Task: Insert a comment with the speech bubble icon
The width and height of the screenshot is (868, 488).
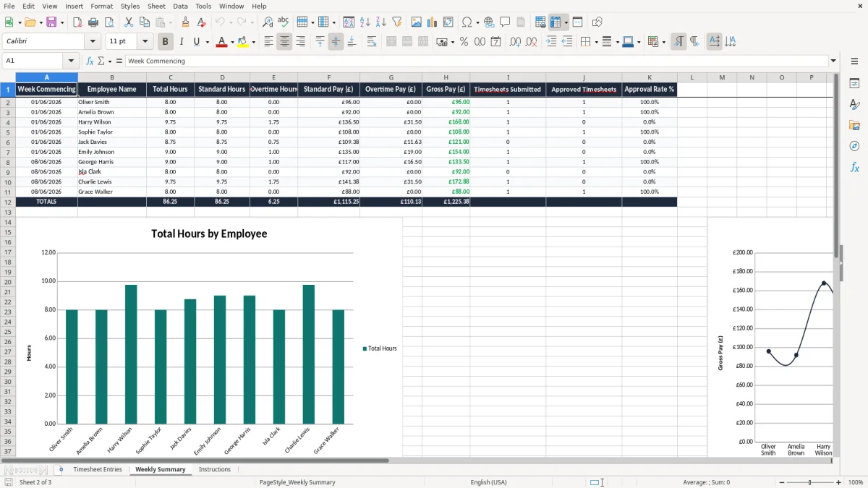Action: [505, 22]
